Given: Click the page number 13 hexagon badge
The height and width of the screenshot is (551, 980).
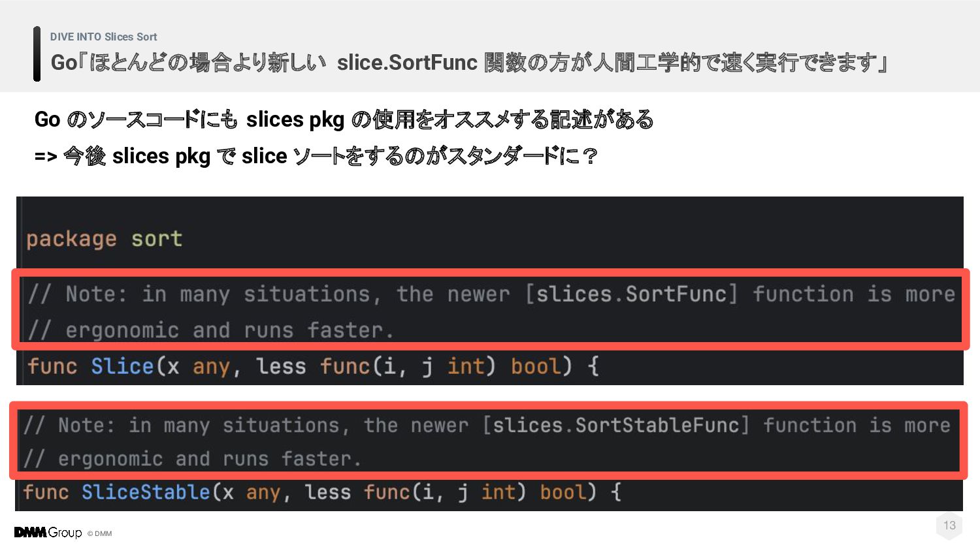Looking at the screenshot, I should (949, 526).
